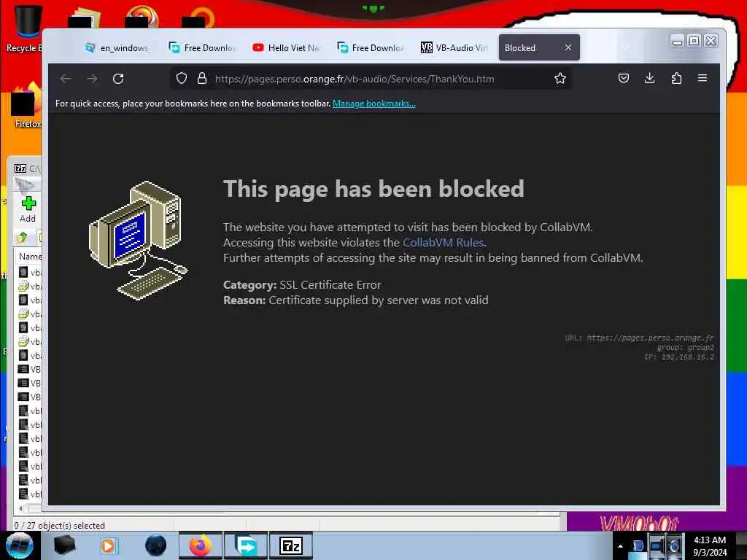Image resolution: width=747 pixels, height=560 pixels.
Task: Click the pixel computer illustration
Action: click(x=138, y=241)
